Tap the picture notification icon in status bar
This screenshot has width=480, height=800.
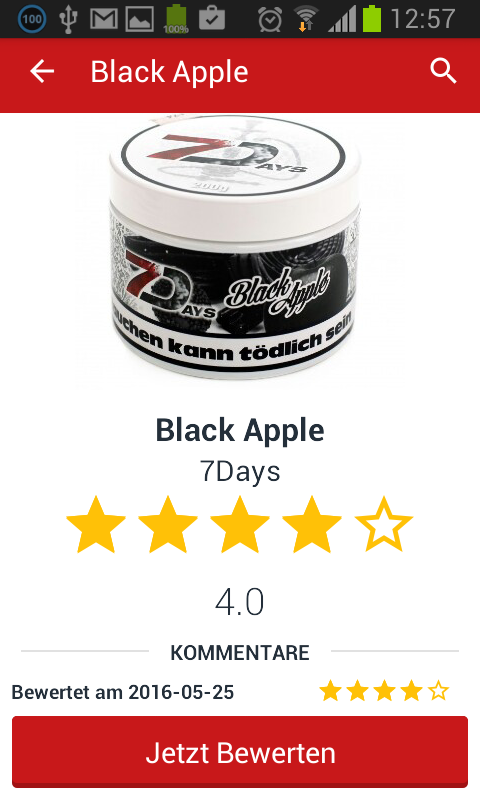tap(140, 19)
